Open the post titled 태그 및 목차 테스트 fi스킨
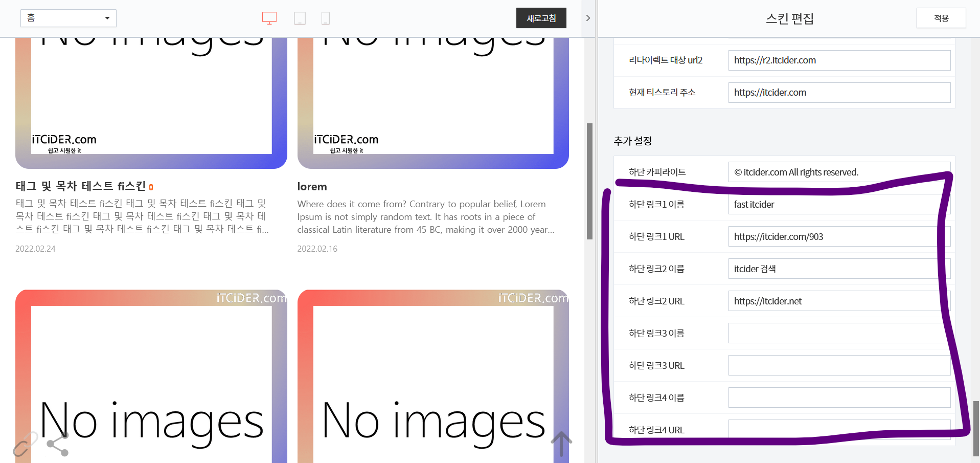Viewport: 980px width, 463px height. click(81, 186)
